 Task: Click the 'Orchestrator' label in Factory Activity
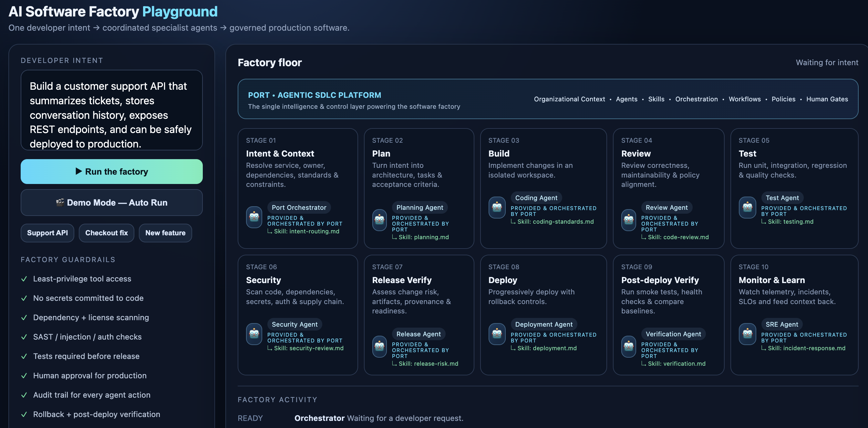(x=319, y=419)
